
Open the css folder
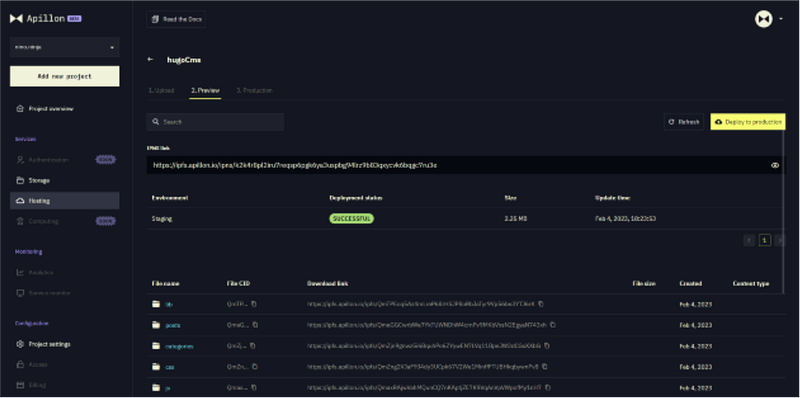click(x=170, y=367)
